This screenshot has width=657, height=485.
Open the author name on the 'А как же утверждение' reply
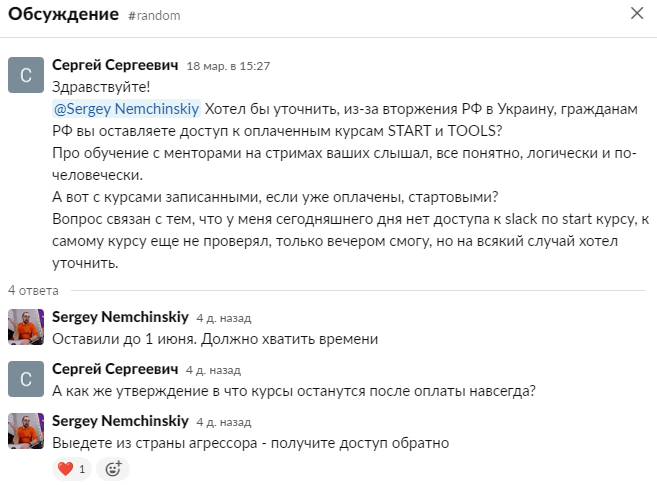115,368
